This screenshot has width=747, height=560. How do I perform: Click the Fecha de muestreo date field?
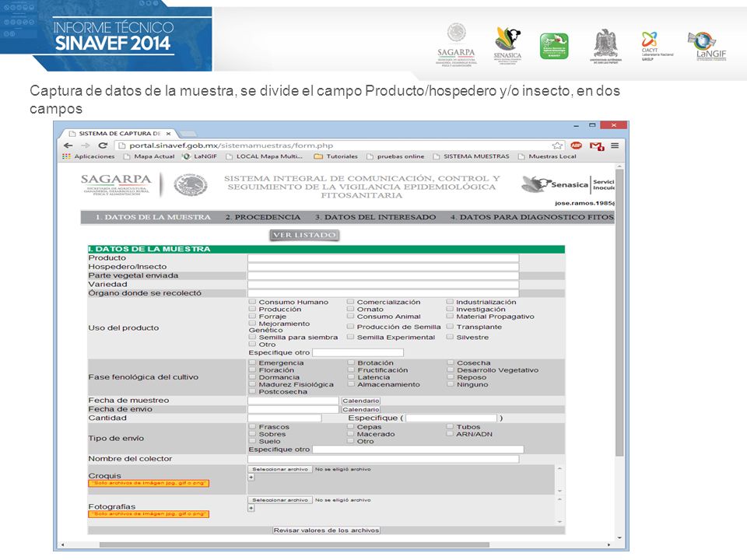point(293,401)
